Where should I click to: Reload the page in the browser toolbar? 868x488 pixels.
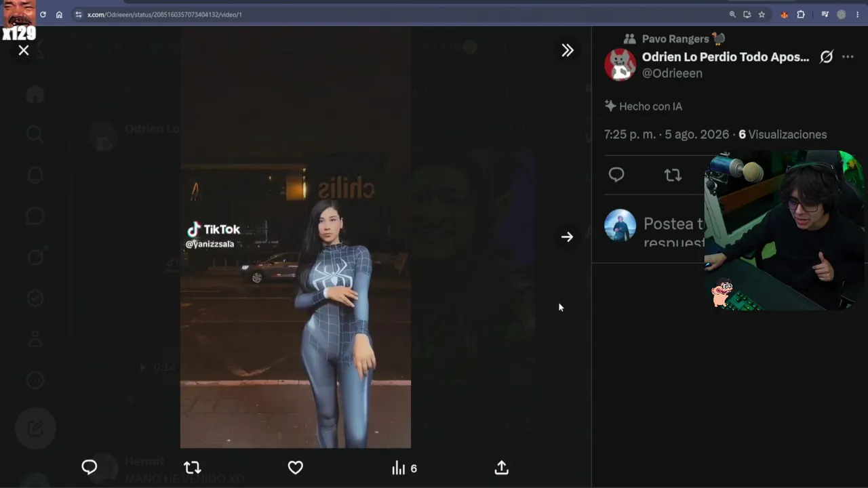pos(43,14)
